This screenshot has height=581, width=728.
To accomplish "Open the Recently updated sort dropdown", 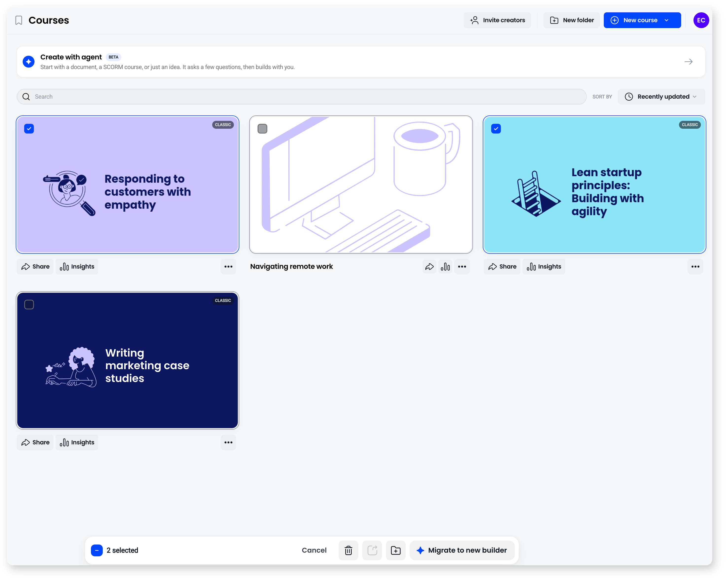I will (x=661, y=97).
